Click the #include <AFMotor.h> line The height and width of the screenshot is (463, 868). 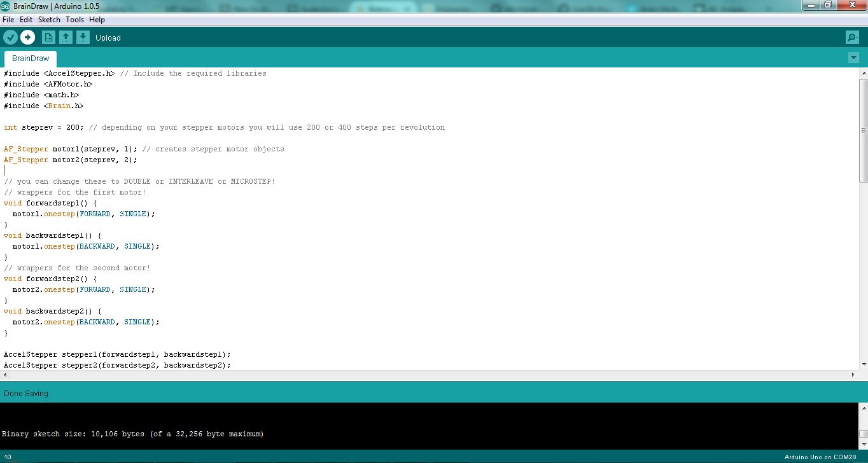coord(48,84)
